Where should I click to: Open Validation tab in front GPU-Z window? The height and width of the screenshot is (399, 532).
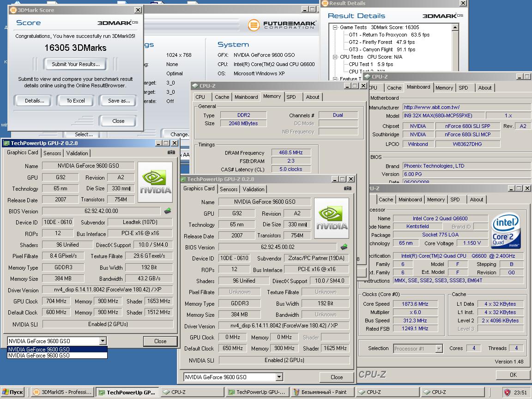point(254,189)
